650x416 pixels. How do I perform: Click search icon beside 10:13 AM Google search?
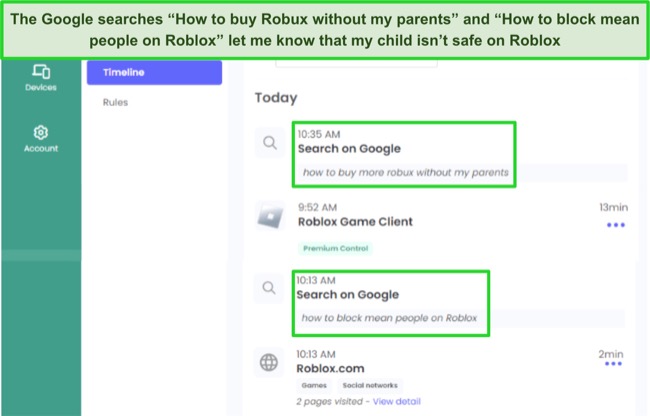[x=269, y=288]
